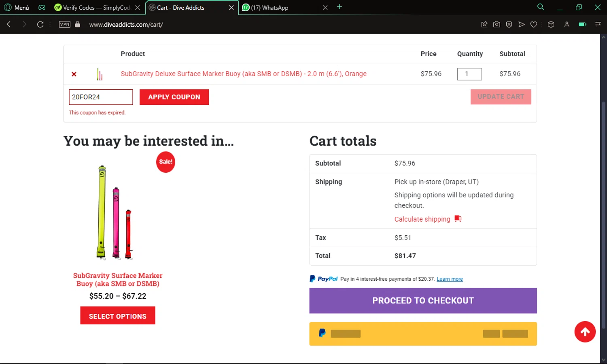Open a new tab with plus icon
The height and width of the screenshot is (364, 607).
tap(340, 7)
